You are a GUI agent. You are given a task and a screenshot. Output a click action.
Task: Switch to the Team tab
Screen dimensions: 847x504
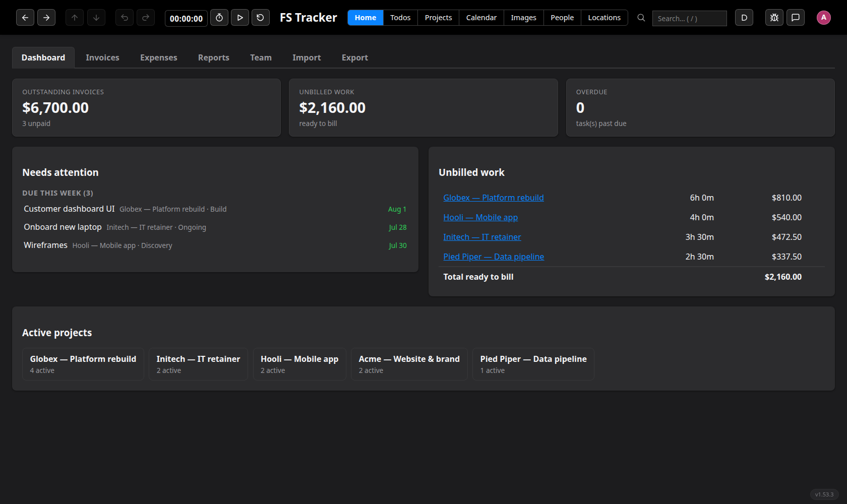(x=261, y=57)
